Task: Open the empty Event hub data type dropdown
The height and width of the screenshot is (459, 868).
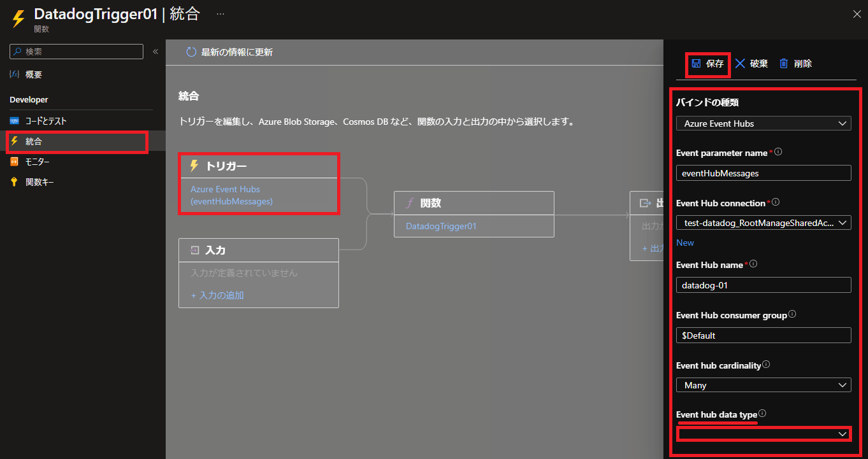Action: [763, 434]
